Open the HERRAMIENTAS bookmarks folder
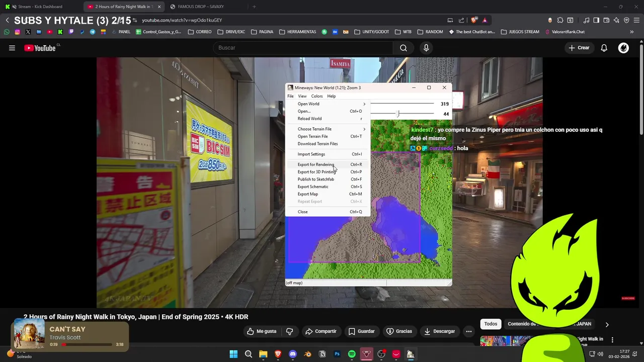The image size is (644, 362). (297, 32)
